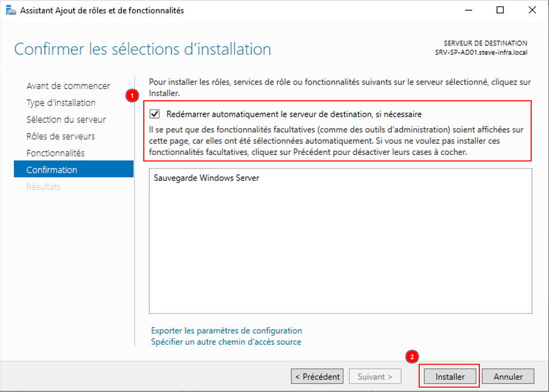The height and width of the screenshot is (392, 549).
Task: Go to the Avant de commencer step
Action: click(x=68, y=86)
